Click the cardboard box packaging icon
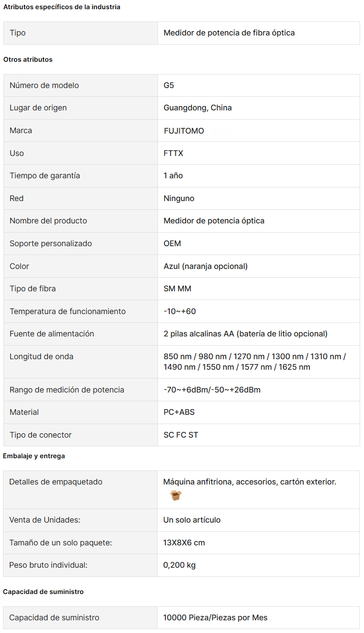Viewport: 364px width, 633px height. (175, 495)
